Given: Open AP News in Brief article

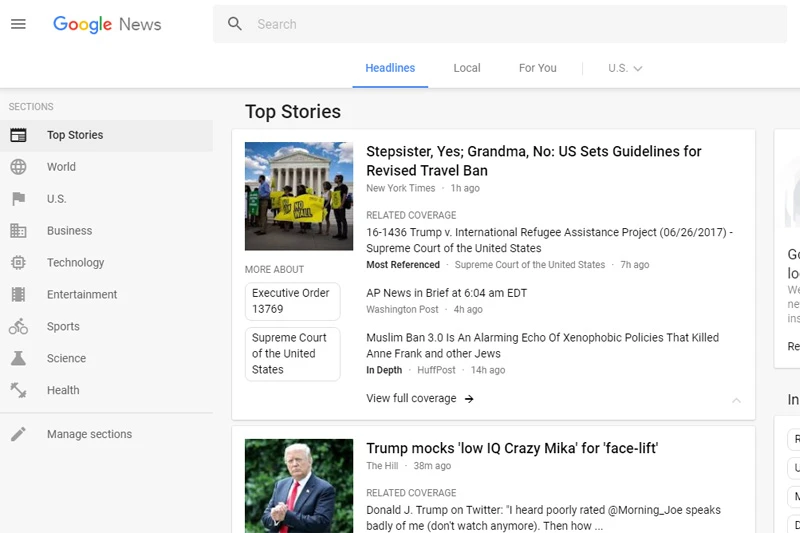Looking at the screenshot, I should tap(446, 293).
